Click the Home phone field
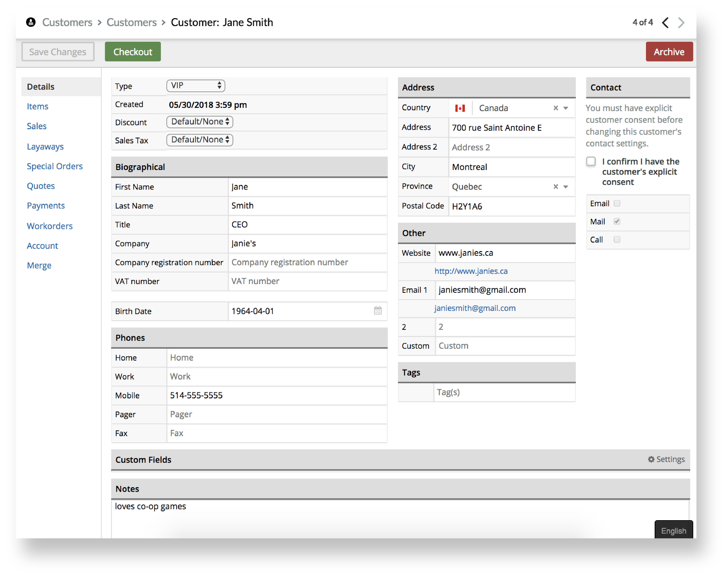Screen dimensions: 728x578 277,358
